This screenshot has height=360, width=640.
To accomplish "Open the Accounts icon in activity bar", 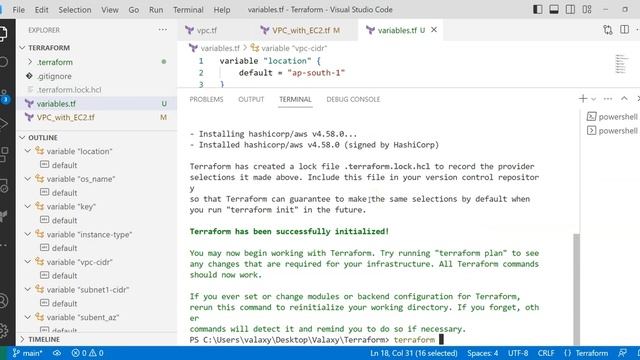I will tap(3, 300).
